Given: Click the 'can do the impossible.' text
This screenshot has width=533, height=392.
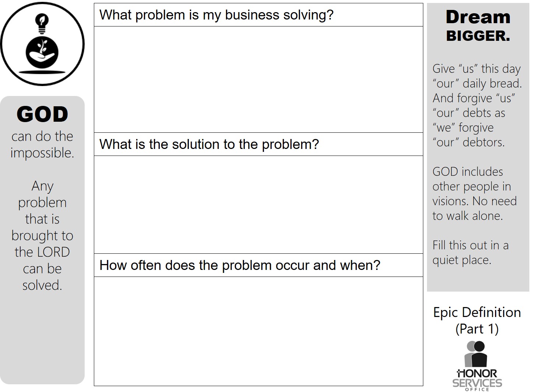Looking at the screenshot, I should click(x=42, y=145).
